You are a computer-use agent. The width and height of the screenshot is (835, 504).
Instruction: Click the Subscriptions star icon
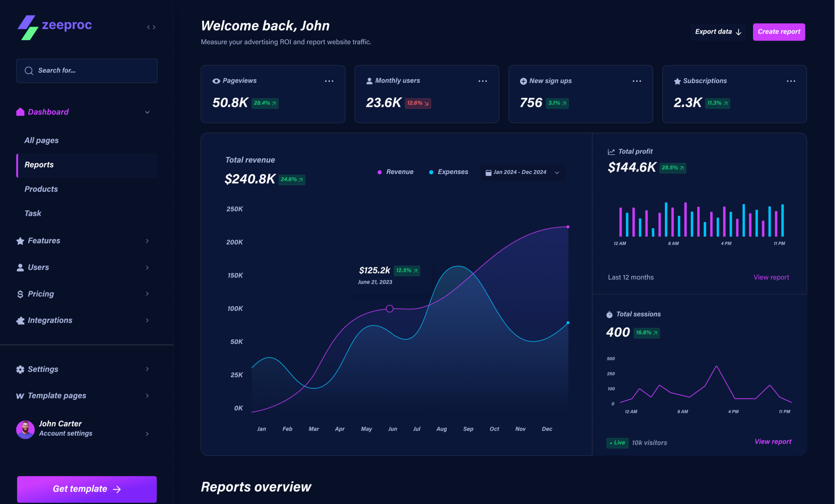[677, 81]
